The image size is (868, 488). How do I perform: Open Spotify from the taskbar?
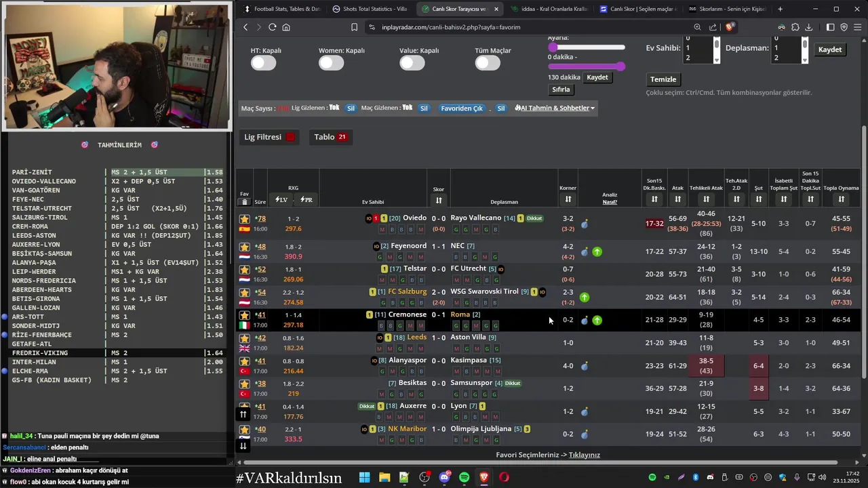464,477
